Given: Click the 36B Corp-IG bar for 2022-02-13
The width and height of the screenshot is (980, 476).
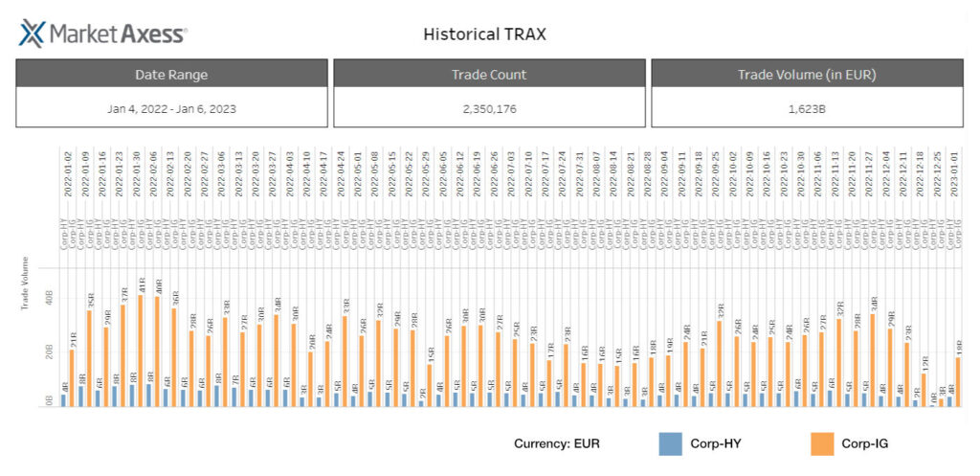Looking at the screenshot, I should (174, 358).
